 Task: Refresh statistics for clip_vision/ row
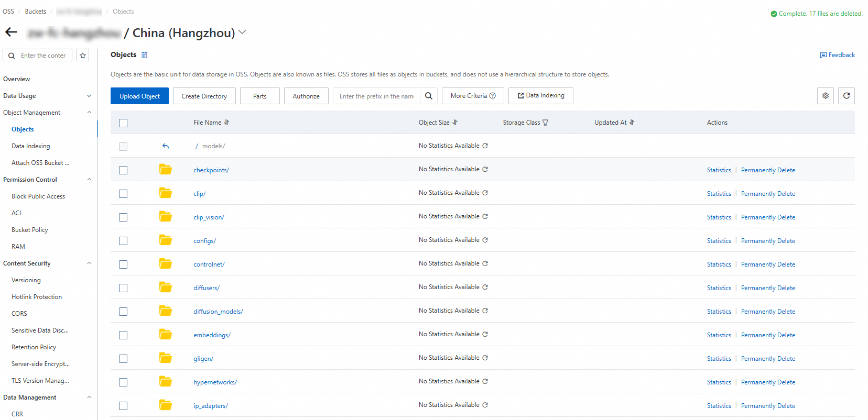[485, 216]
